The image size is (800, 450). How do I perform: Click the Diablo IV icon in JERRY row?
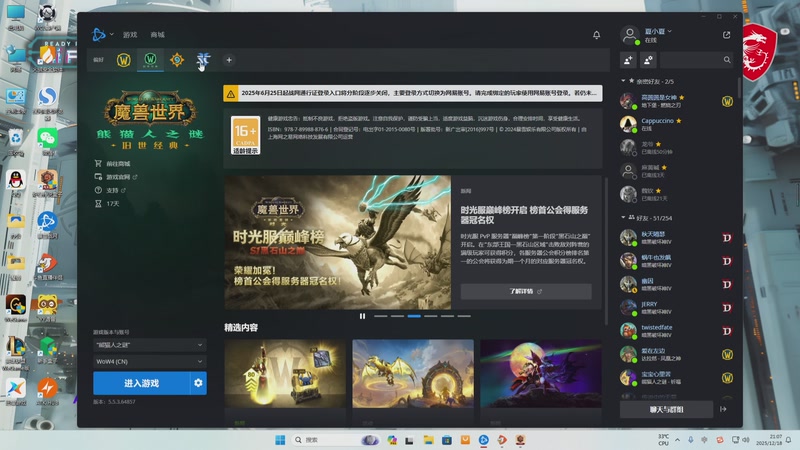(727, 308)
